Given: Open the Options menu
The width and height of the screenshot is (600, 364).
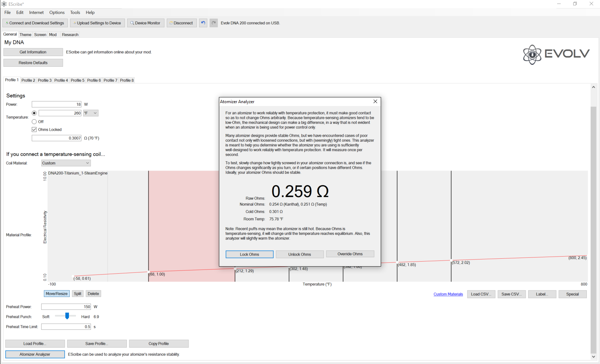Looking at the screenshot, I should [x=57, y=12].
